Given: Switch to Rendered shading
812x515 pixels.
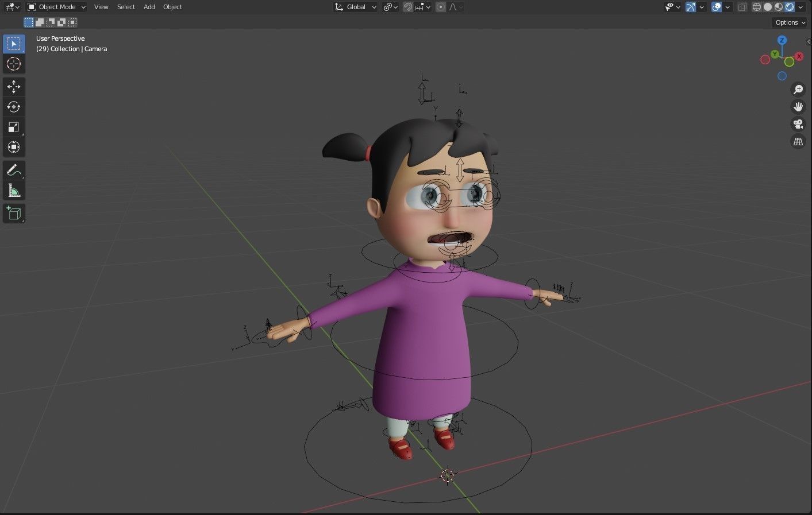Looking at the screenshot, I should point(790,7).
